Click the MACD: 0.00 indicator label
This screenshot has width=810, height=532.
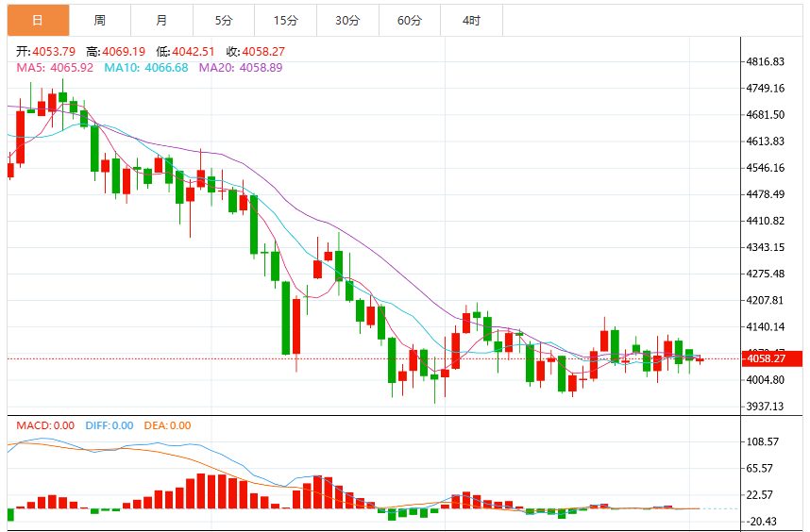[45, 425]
